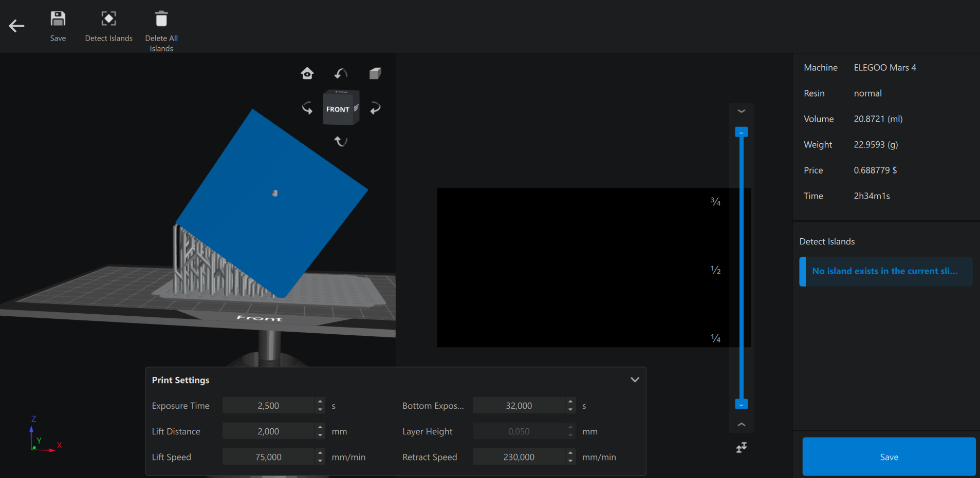
Task: Click the Delete All Islands trash icon
Action: click(x=161, y=19)
